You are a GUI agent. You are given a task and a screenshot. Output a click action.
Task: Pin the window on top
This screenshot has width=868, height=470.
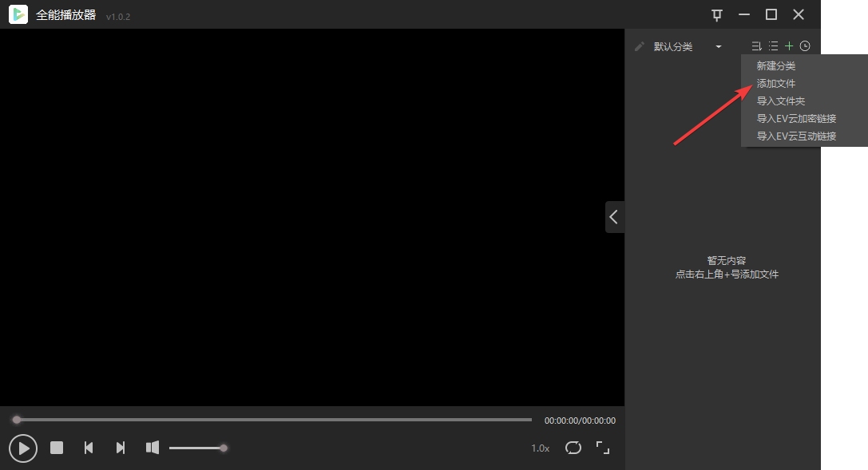point(717,14)
